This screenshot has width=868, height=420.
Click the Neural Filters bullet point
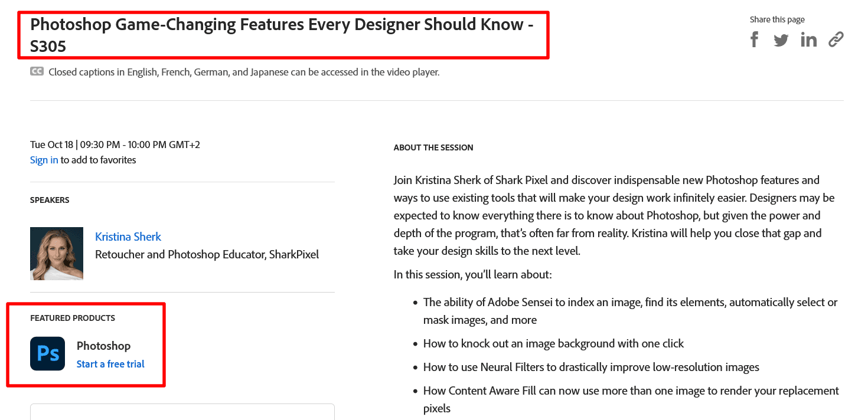pyautogui.click(x=591, y=367)
